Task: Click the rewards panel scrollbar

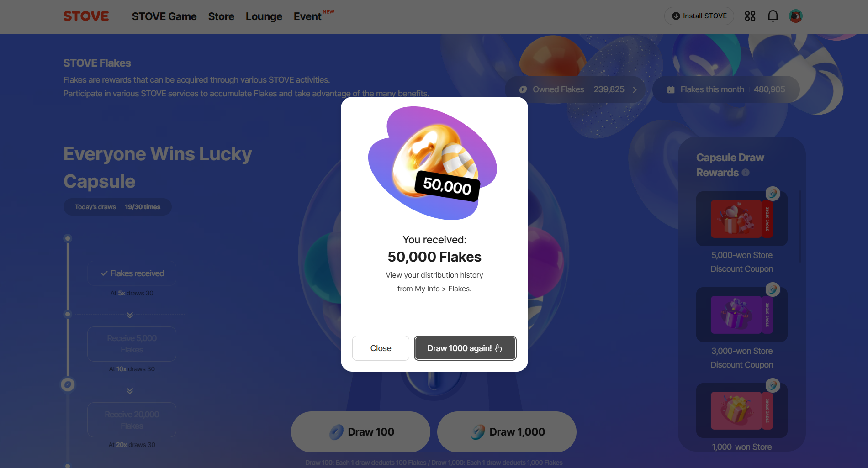Action: coord(800,227)
